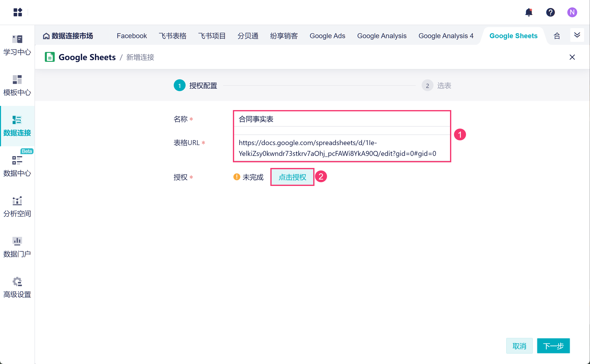Switch to the 飞书项目 tab
590x364 pixels.
coord(212,36)
